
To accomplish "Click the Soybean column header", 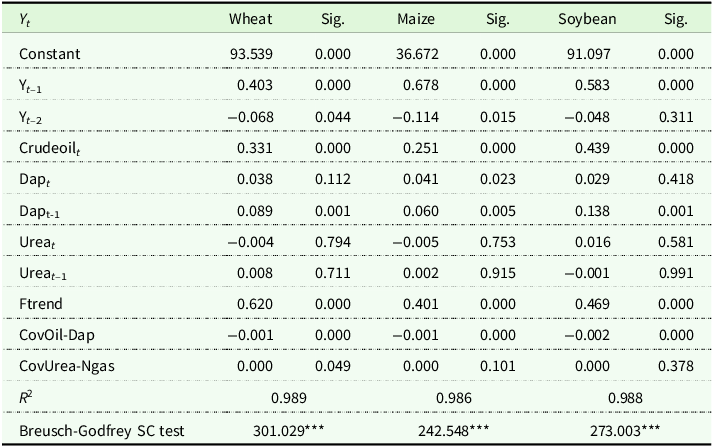I will [586, 19].
